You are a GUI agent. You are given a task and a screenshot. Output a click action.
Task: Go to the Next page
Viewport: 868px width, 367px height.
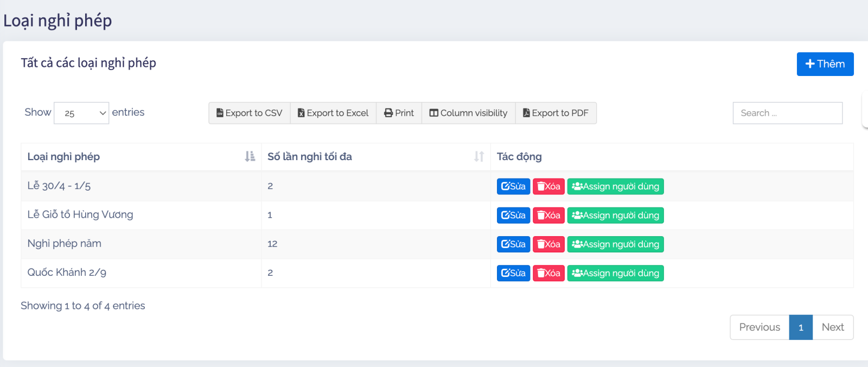(832, 327)
